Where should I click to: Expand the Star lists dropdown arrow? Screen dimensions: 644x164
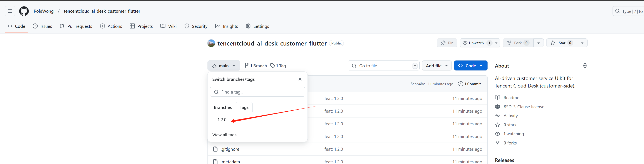coord(582,43)
